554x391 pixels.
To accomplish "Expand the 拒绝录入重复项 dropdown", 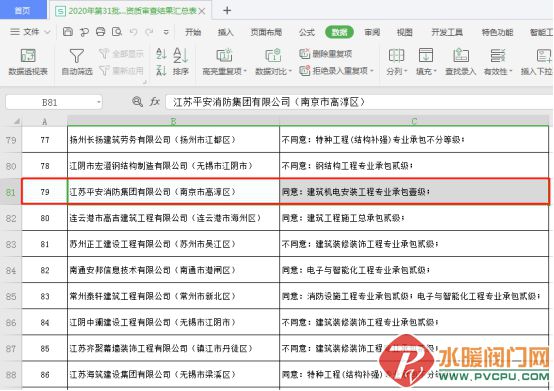I will [372, 71].
